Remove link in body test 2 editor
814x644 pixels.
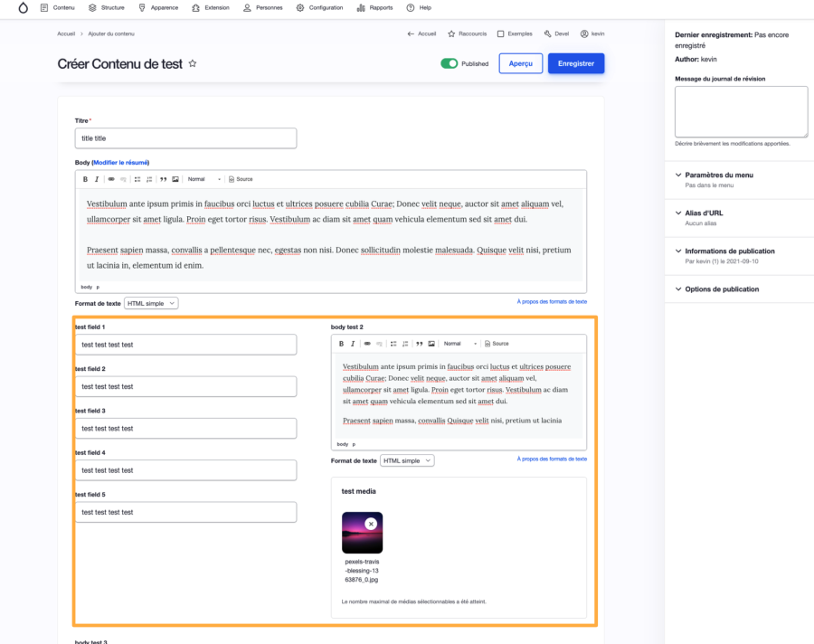coord(379,344)
